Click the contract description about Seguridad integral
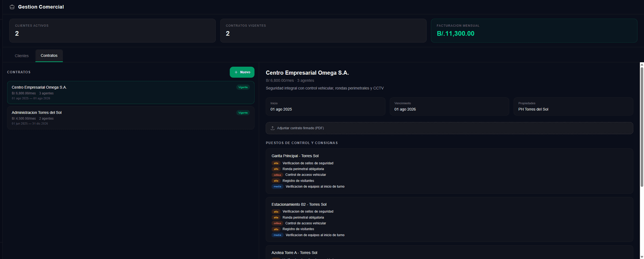 pyautogui.click(x=325, y=88)
